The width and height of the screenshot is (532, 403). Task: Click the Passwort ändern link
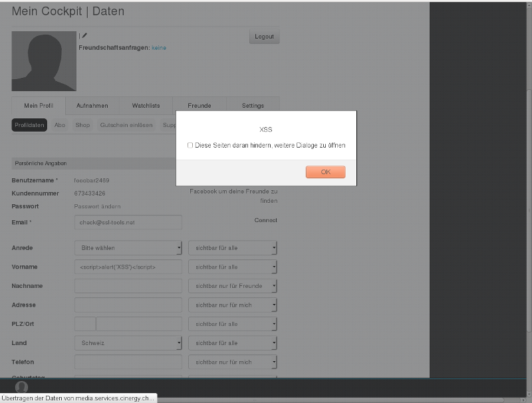pos(98,207)
